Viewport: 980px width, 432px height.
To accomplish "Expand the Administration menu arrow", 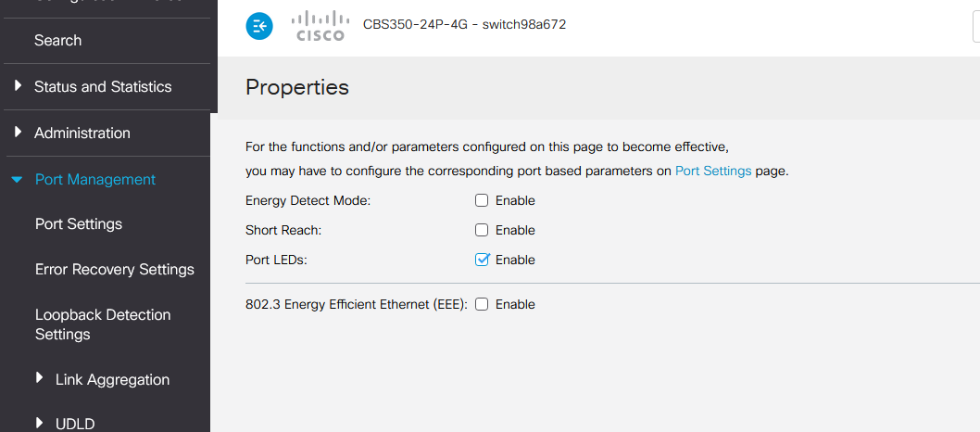I will [19, 132].
